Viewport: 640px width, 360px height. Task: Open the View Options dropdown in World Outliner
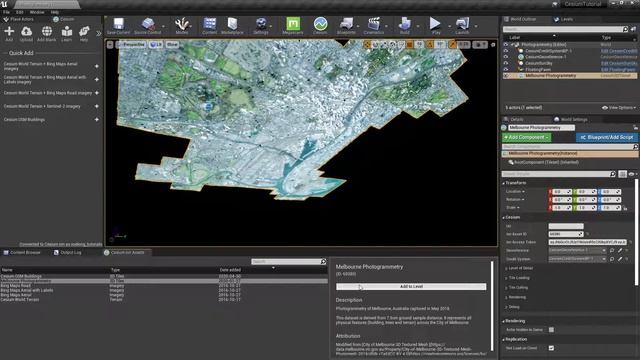click(x=619, y=108)
